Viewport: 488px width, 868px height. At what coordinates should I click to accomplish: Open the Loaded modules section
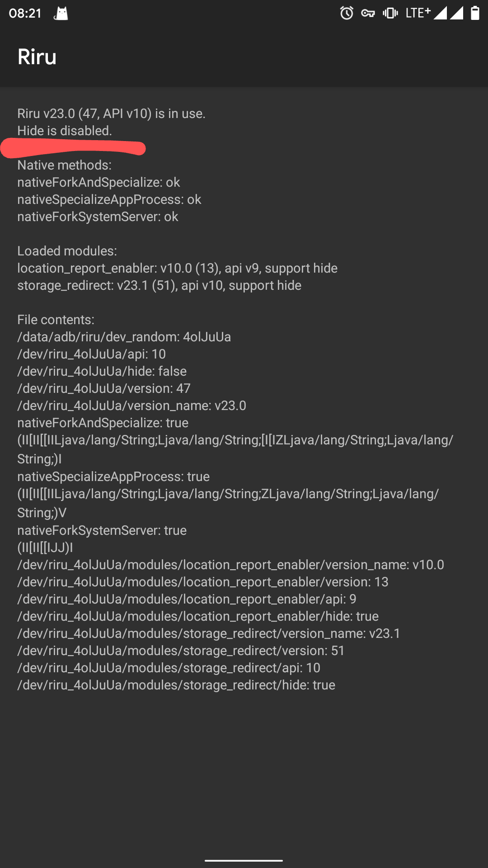point(66,251)
